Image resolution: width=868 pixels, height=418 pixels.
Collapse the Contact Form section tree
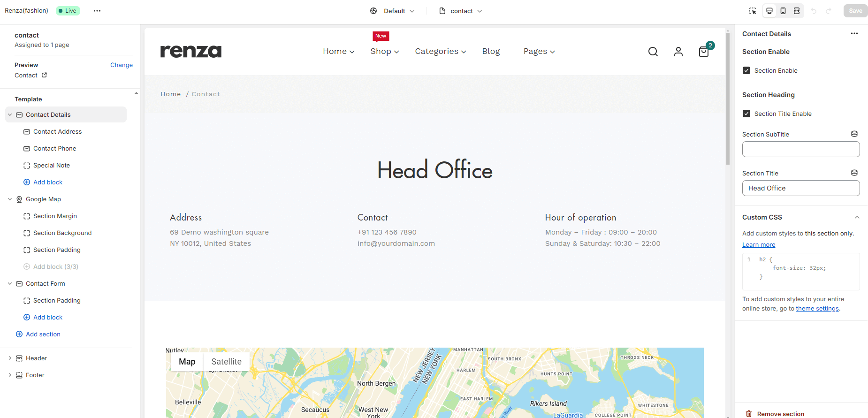10,283
